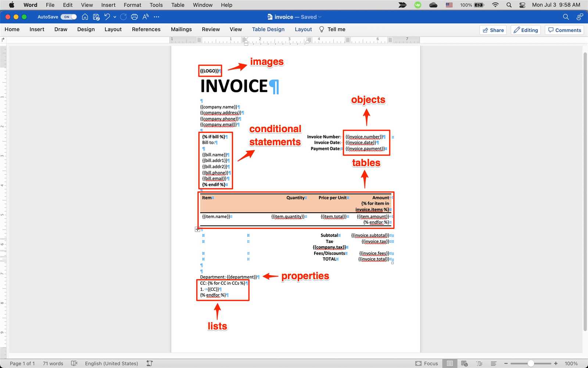This screenshot has width=588, height=368.
Task: Click the search icon in Word title bar
Action: pos(566,17)
